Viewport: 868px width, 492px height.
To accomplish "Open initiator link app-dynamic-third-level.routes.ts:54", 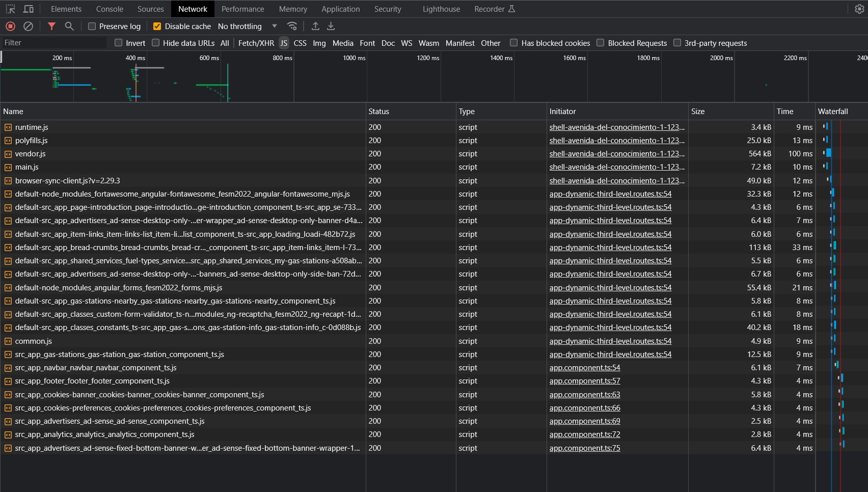I will 610,194.
